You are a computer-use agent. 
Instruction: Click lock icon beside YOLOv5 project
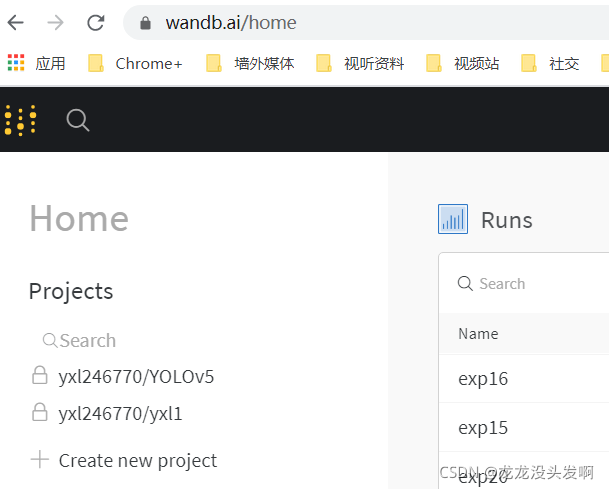click(40, 375)
